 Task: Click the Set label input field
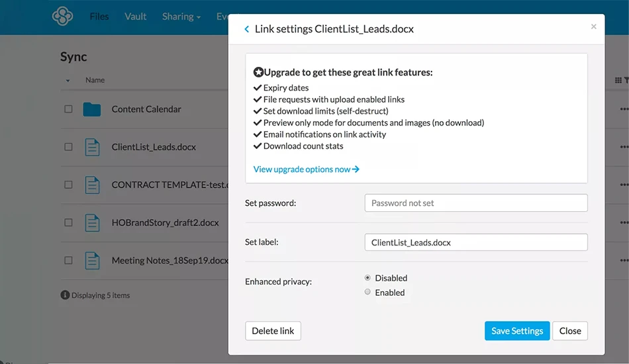pyautogui.click(x=476, y=242)
